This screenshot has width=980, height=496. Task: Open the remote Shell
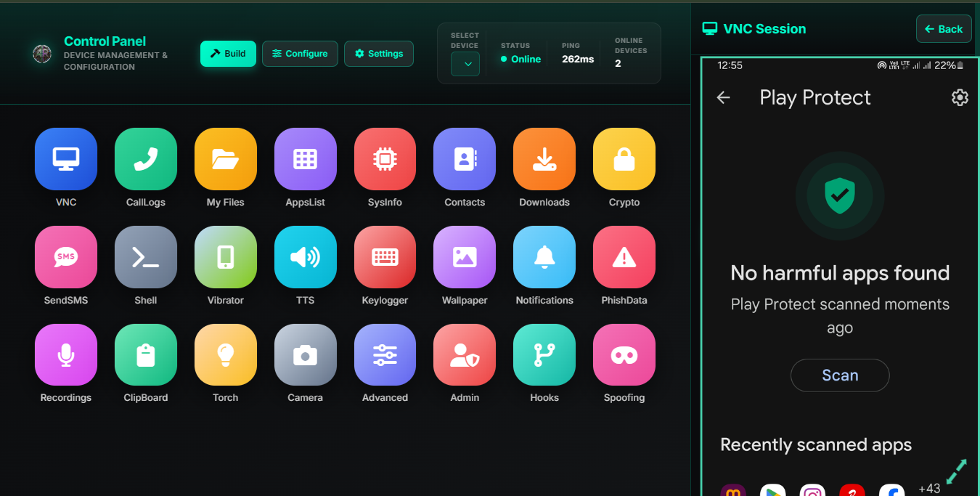[145, 256]
